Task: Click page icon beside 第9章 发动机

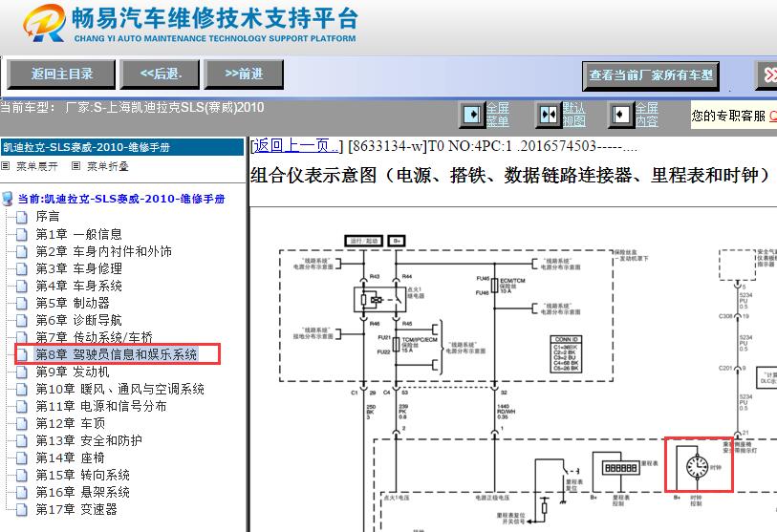Action: coord(22,372)
